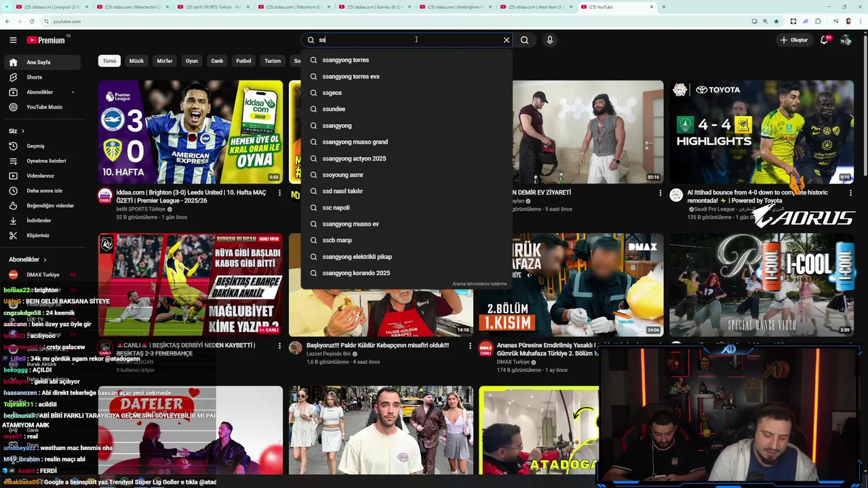
Task: Open the account avatar menu
Action: point(846,40)
